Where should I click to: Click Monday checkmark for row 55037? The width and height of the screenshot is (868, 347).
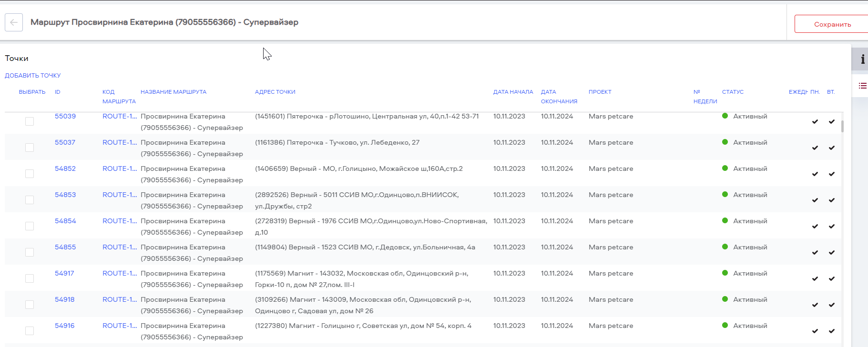[x=815, y=148]
